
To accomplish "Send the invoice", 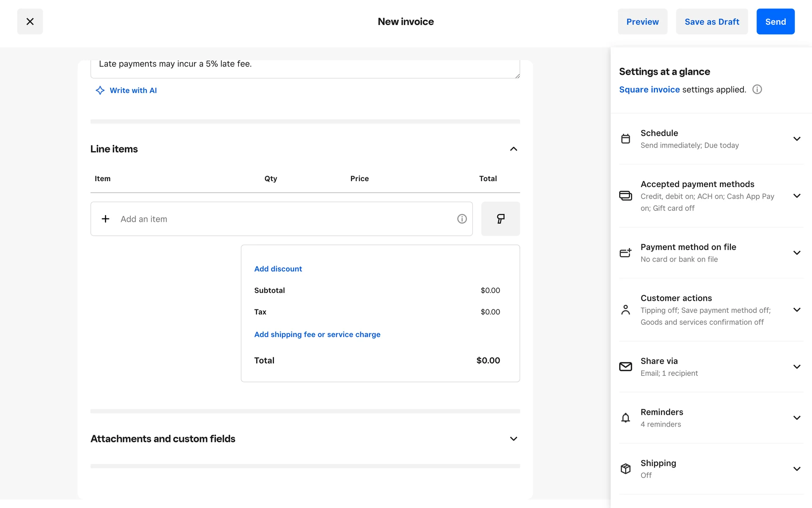I will (x=775, y=22).
